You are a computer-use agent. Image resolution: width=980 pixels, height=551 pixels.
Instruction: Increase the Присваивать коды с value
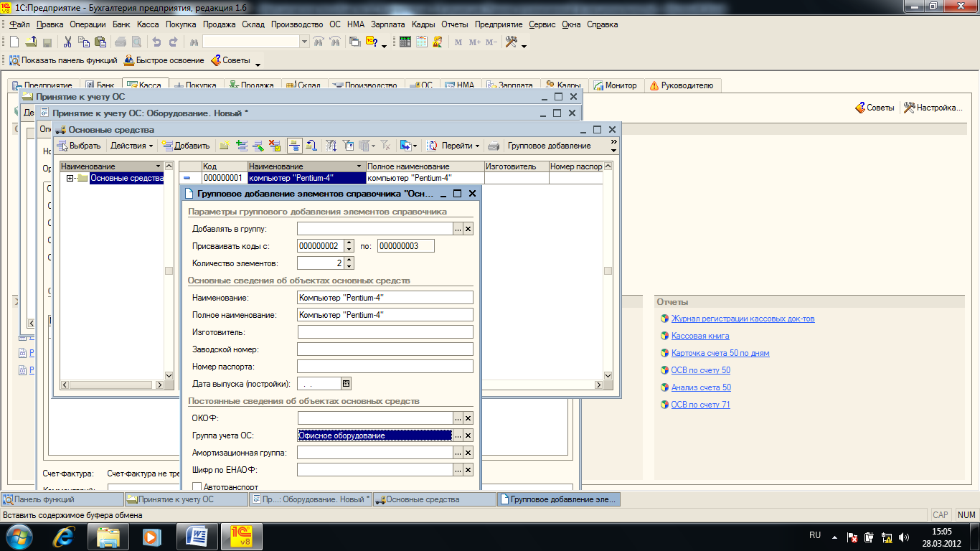349,242
